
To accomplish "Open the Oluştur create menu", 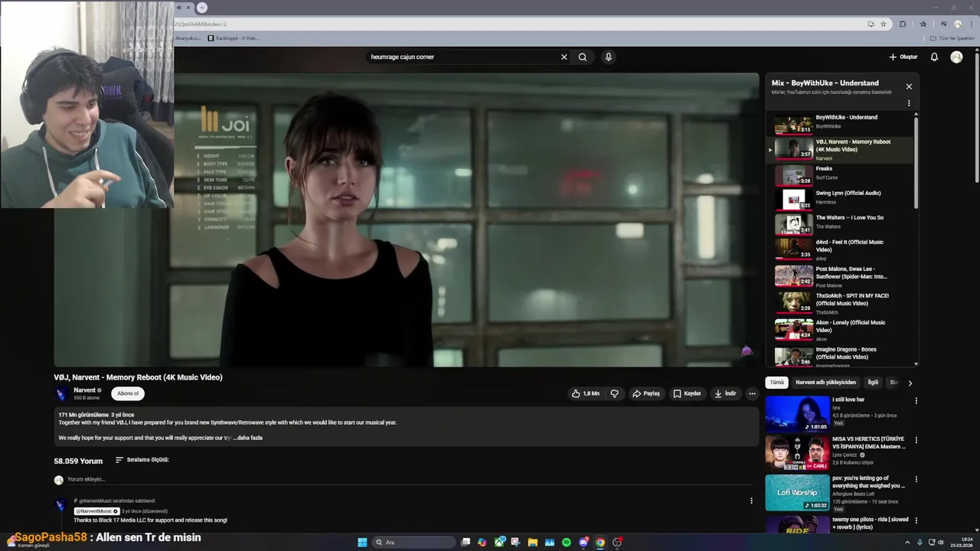I will click(x=903, y=57).
